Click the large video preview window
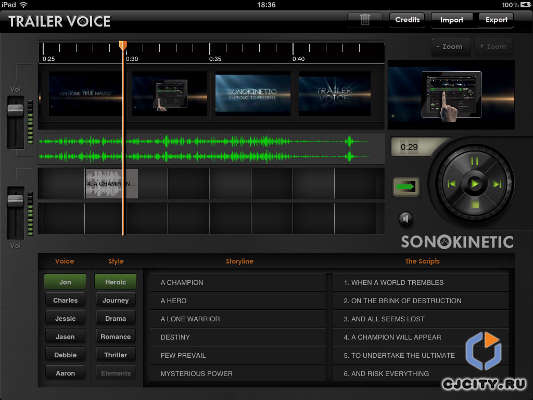Image resolution: width=533 pixels, height=400 pixels. pos(451,95)
